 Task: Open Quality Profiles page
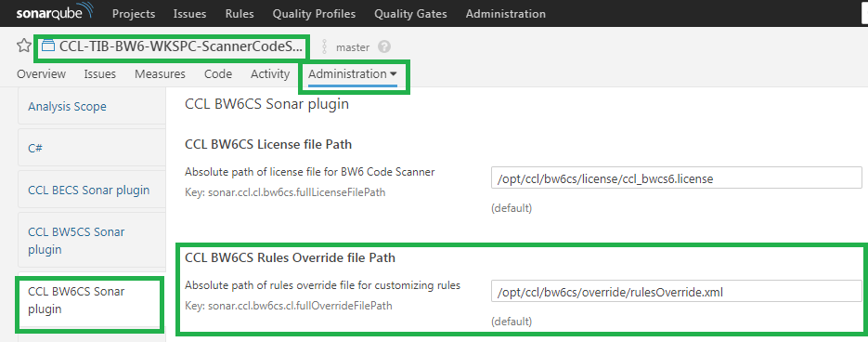(314, 14)
